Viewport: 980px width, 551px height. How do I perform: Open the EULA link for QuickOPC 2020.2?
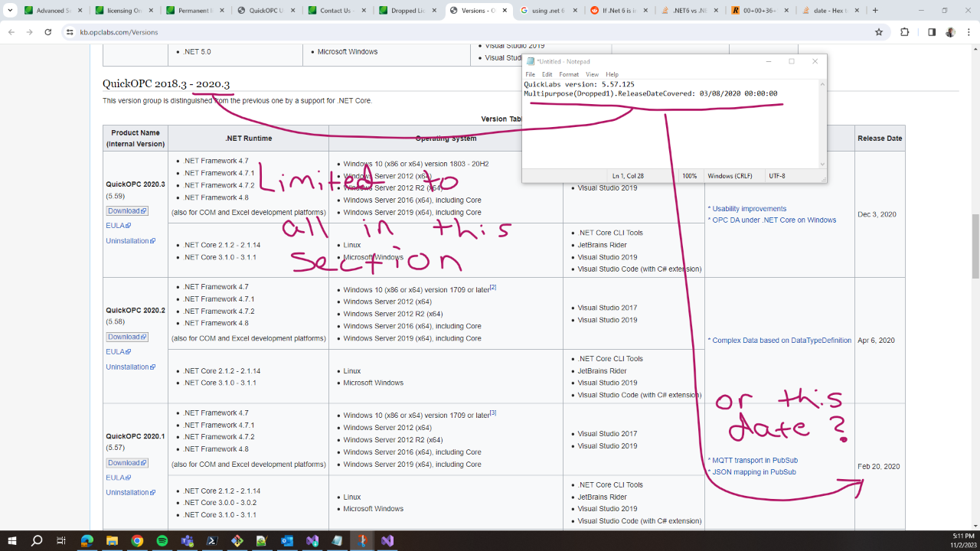118,352
